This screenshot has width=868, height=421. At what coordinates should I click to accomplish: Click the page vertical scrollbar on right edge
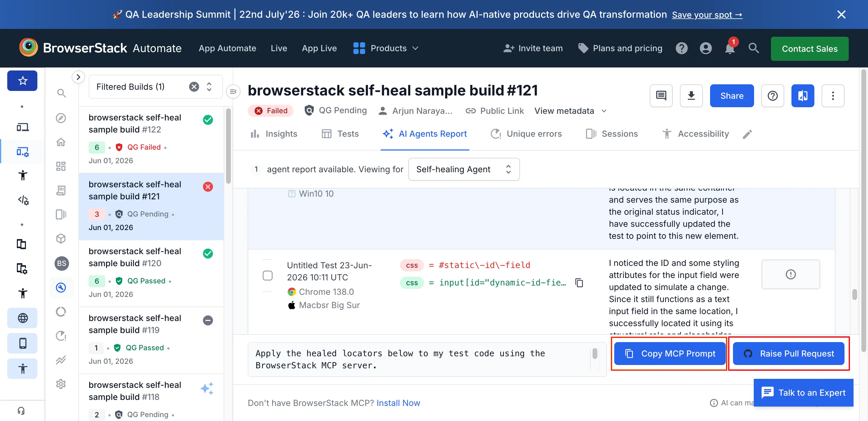pos(863,210)
